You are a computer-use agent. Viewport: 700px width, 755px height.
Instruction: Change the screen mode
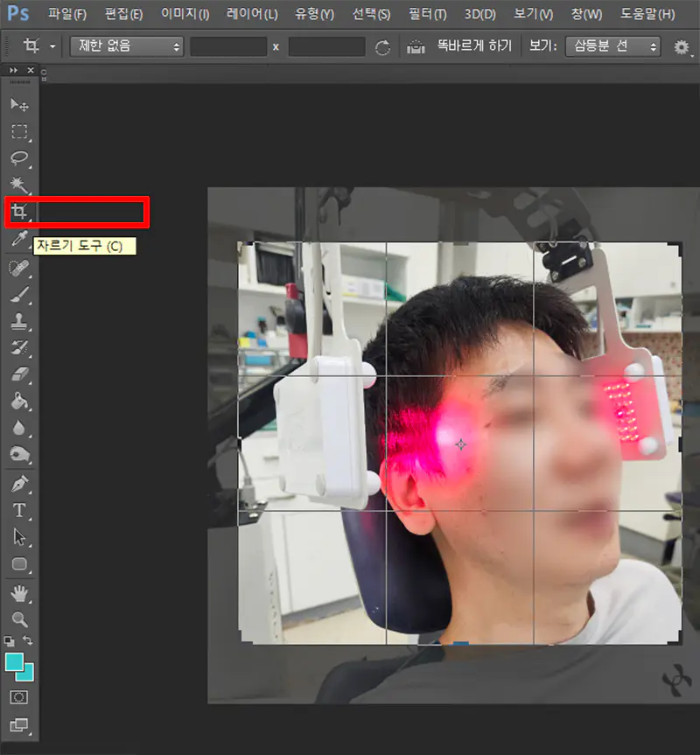click(19, 724)
